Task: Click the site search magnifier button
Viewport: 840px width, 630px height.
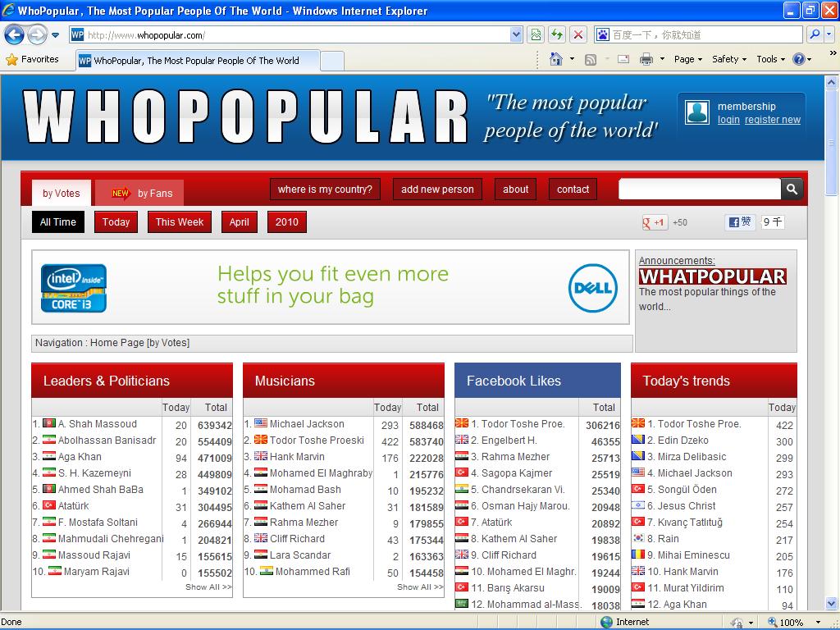Action: (x=792, y=189)
